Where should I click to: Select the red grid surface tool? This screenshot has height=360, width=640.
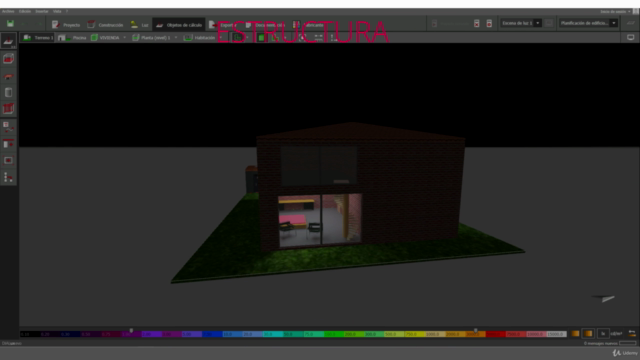[x=9, y=109]
